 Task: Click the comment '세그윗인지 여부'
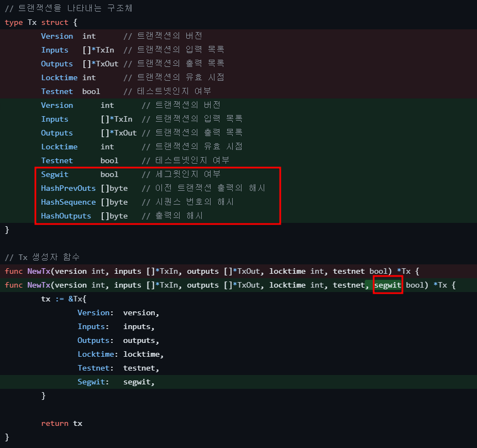188,174
